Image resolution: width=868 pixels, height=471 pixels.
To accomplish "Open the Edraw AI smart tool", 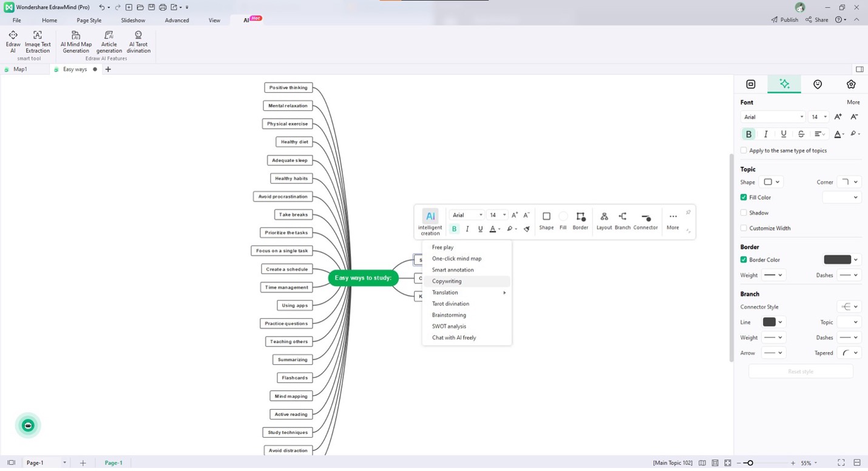I will click(13, 42).
